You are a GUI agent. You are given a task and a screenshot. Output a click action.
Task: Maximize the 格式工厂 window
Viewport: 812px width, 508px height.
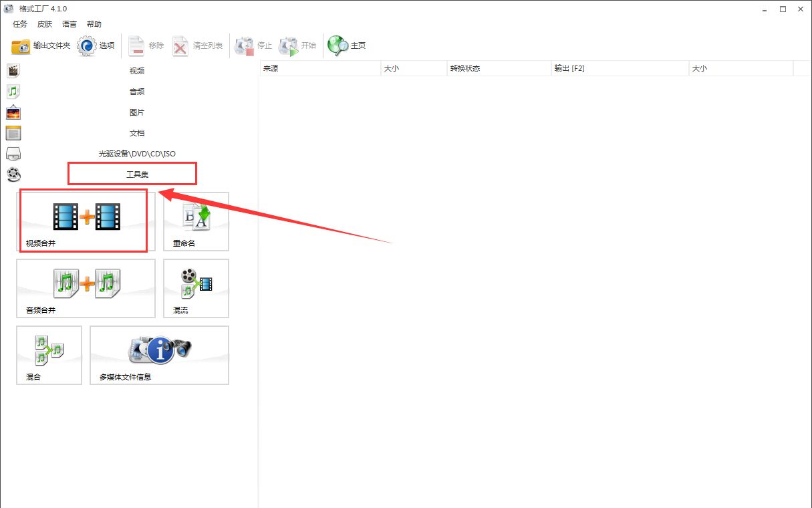(x=783, y=9)
